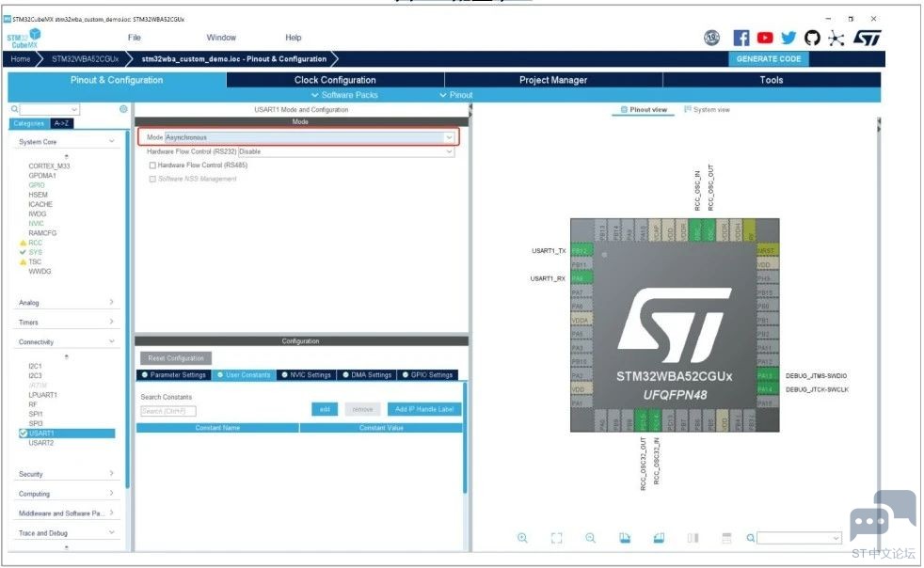Click the green PA13 pin on chip
This screenshot has height=568, width=924.
(x=766, y=376)
